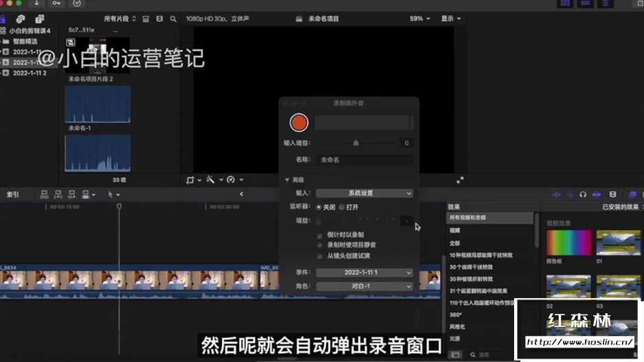The image size is (644, 362).
Task: Click the overwrite clip edit icon
Action: coord(86,194)
